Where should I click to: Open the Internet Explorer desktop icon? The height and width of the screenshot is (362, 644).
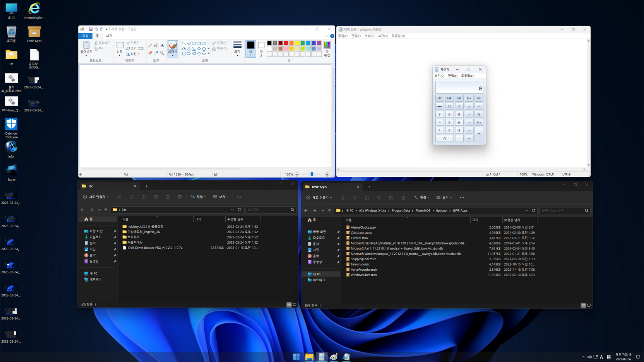click(x=34, y=11)
